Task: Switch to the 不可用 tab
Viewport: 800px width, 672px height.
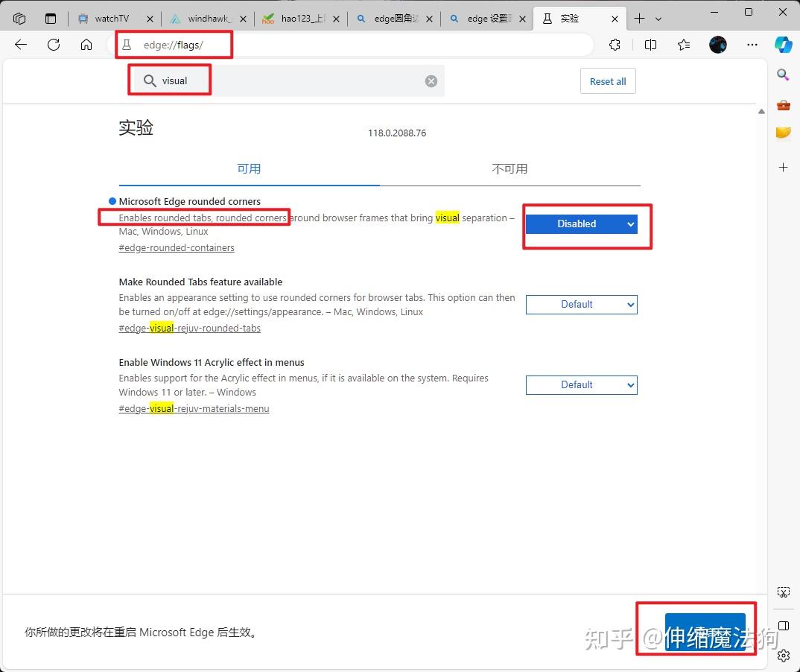Action: [509, 168]
